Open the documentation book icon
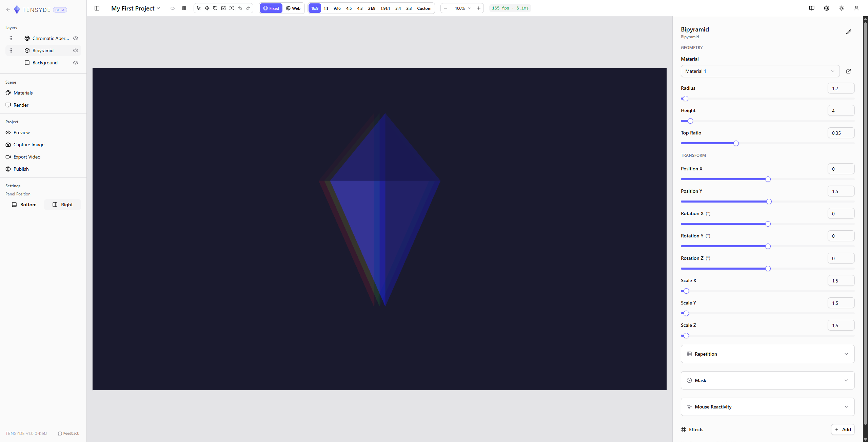Image resolution: width=868 pixels, height=442 pixels. [811, 8]
